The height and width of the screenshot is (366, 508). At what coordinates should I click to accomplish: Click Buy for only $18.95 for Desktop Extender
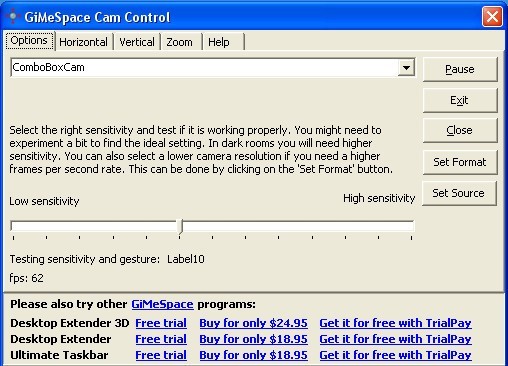[253, 339]
